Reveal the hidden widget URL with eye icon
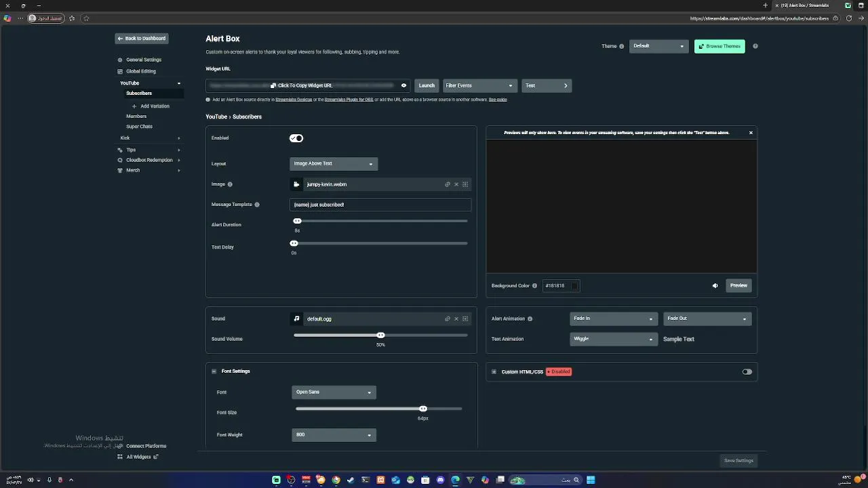This screenshot has width=868, height=488. point(403,85)
